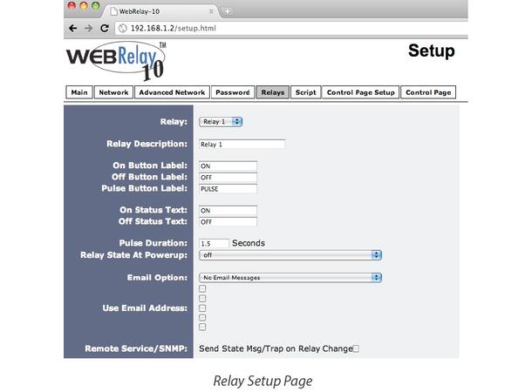Click the Relay Description label
Viewport: 532px width, 392px height.
point(147,144)
